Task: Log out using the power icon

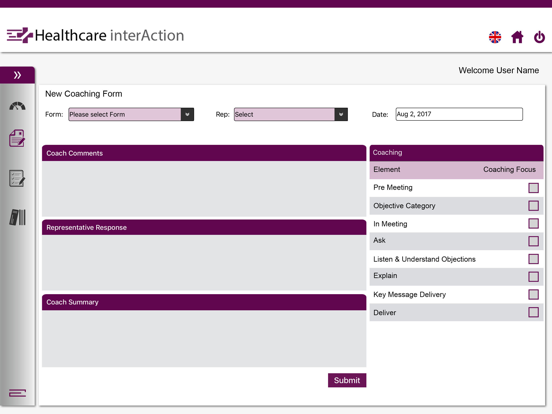Action: 539,37
